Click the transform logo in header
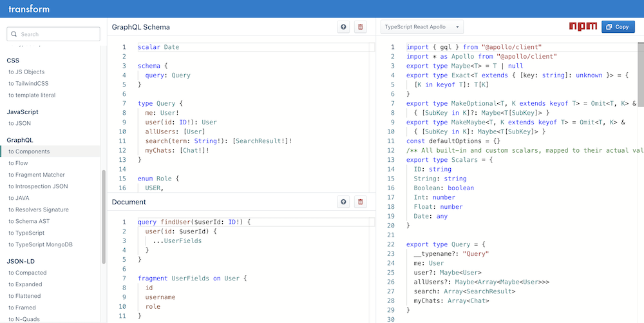644x323 pixels. [29, 9]
